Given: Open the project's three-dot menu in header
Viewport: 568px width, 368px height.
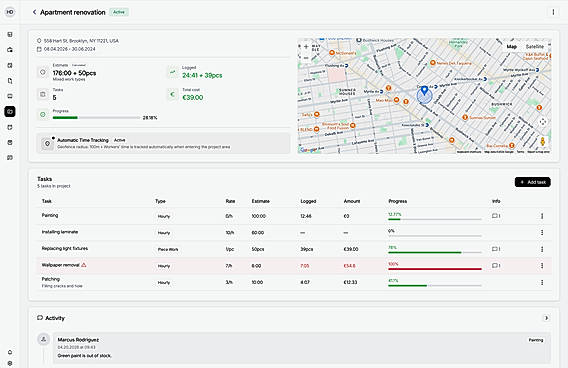Looking at the screenshot, I should tap(553, 12).
